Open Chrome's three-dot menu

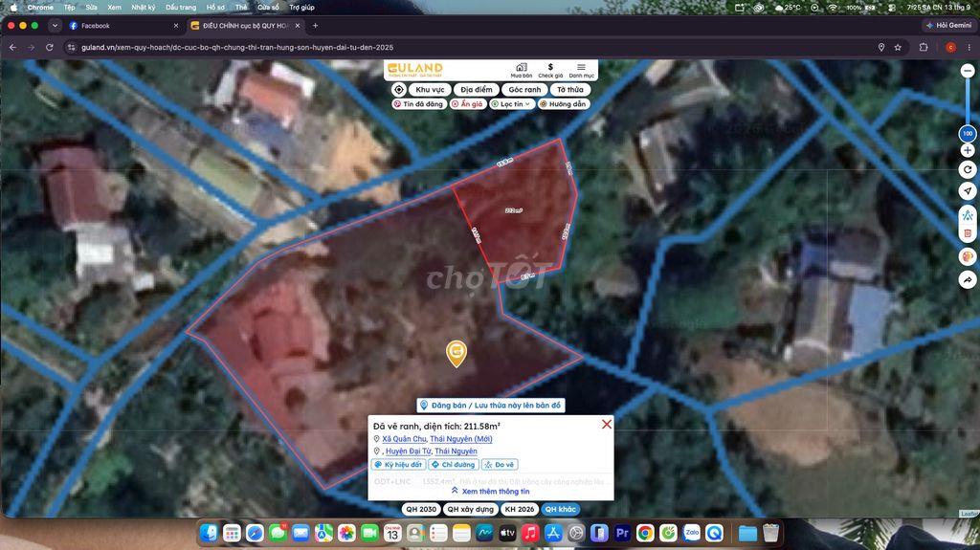point(969,48)
